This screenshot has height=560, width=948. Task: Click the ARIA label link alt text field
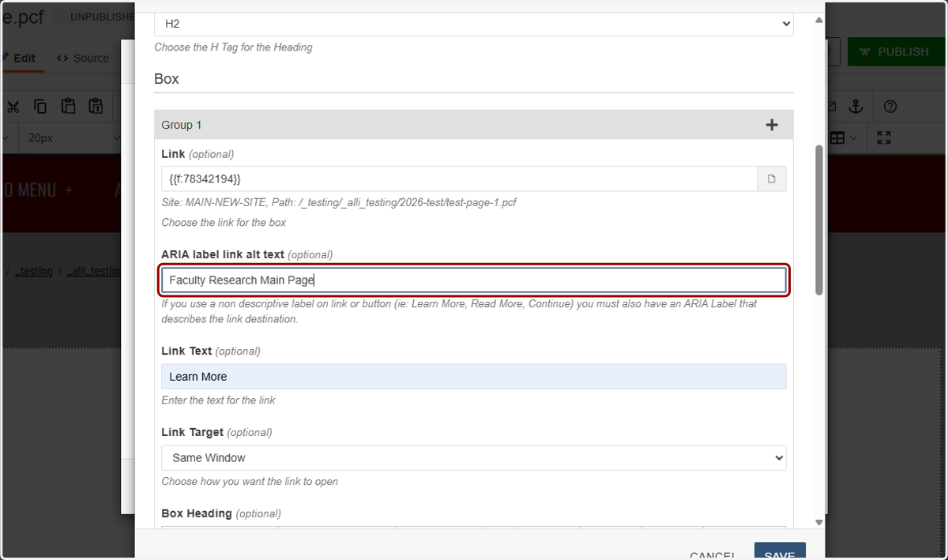[x=474, y=280]
